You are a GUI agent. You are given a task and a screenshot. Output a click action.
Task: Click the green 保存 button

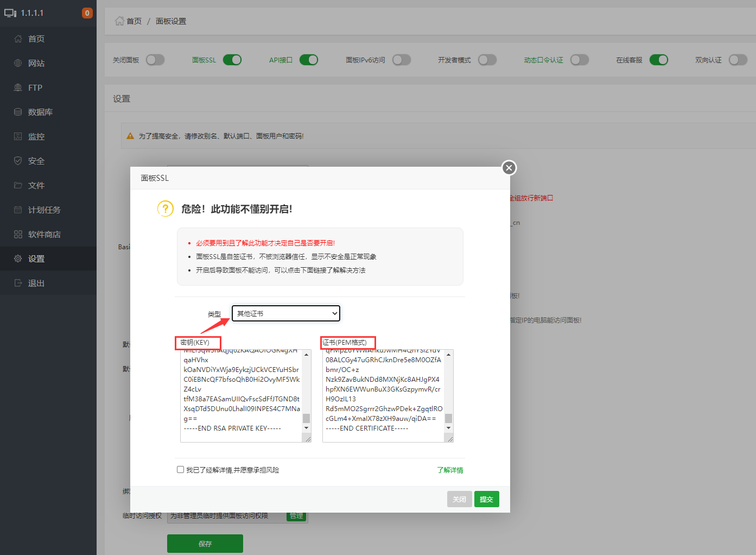click(x=205, y=544)
